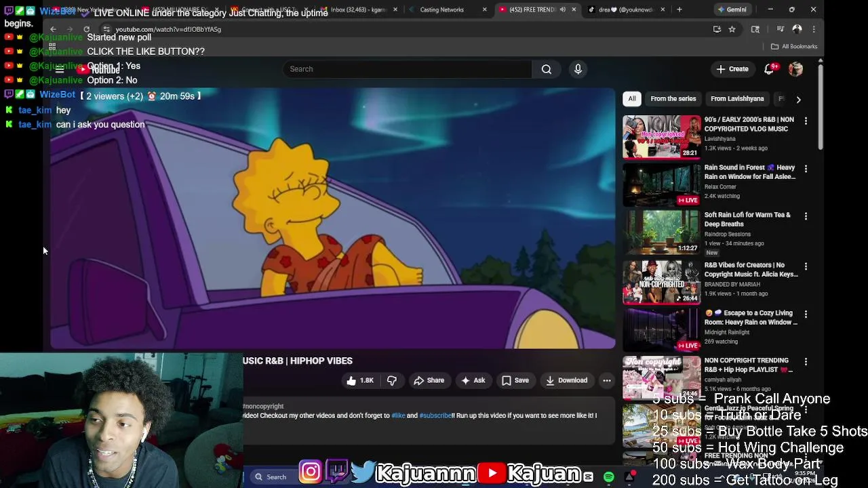Open the Raindrop Sessions channel name

pyautogui.click(x=728, y=235)
